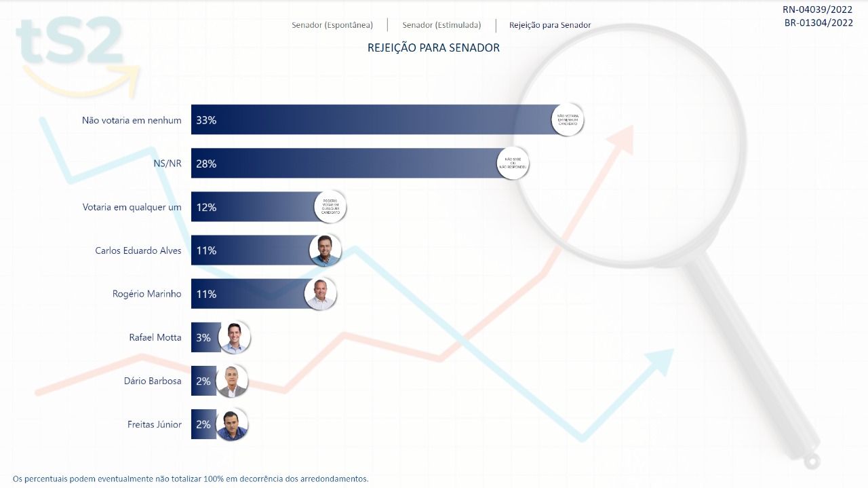The width and height of the screenshot is (868, 488).
Task: Click Carlos Eduardo Alves's portrait photo
Action: pyautogui.click(x=325, y=250)
